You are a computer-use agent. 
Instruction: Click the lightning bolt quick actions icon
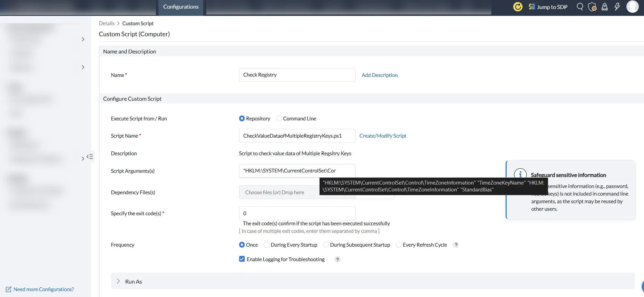click(x=617, y=7)
